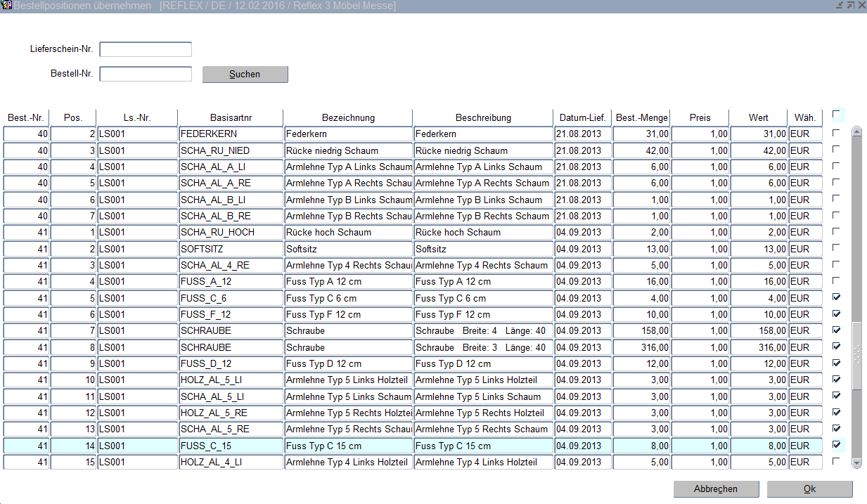This screenshot has width=867, height=504.
Task: Toggle the select-all checkbox in the header
Action: 836,114
